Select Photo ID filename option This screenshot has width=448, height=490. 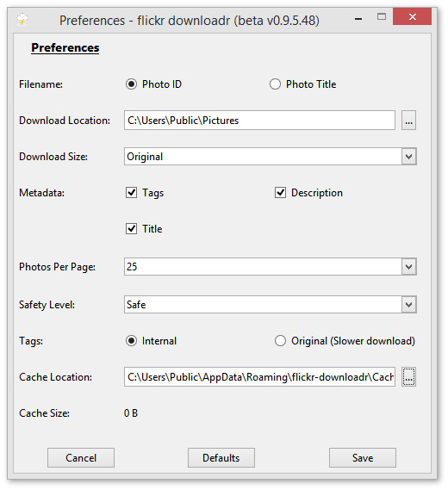tap(131, 84)
